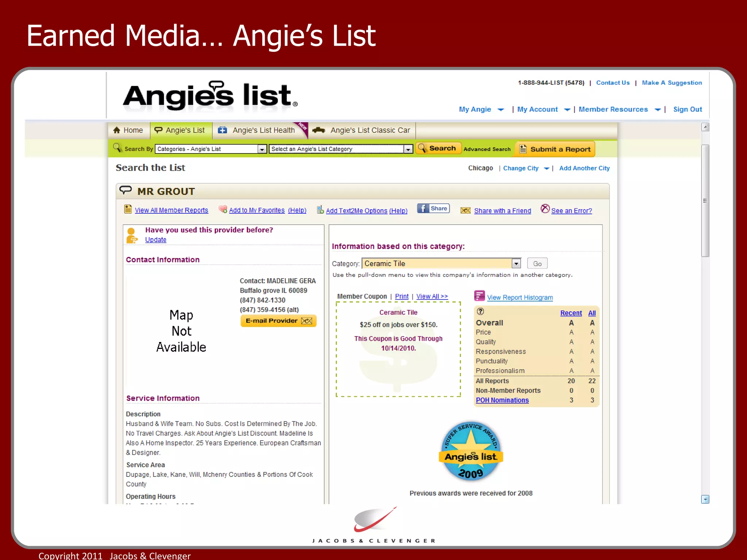Open the Select an Angie's List Category dropdown
747x560 pixels.
tap(341, 149)
